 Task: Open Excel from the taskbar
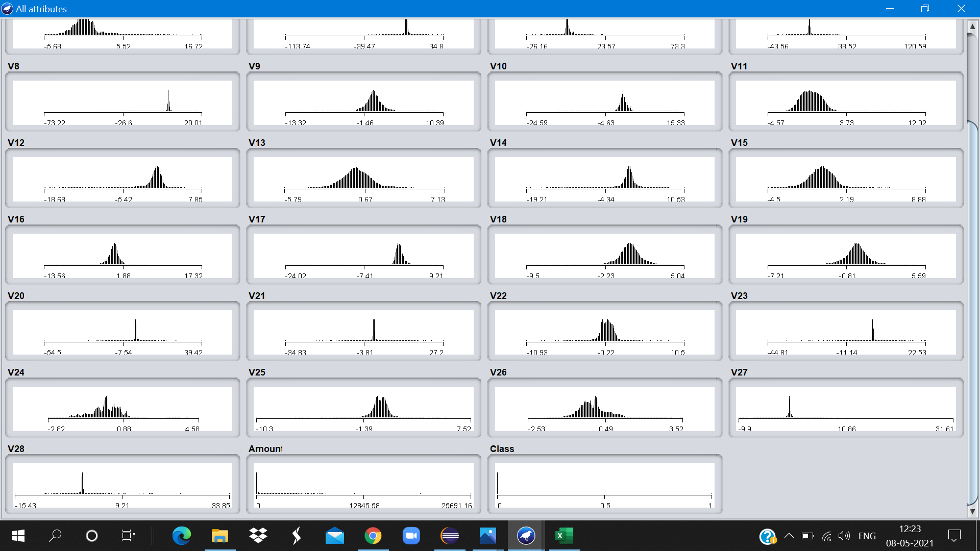[564, 536]
